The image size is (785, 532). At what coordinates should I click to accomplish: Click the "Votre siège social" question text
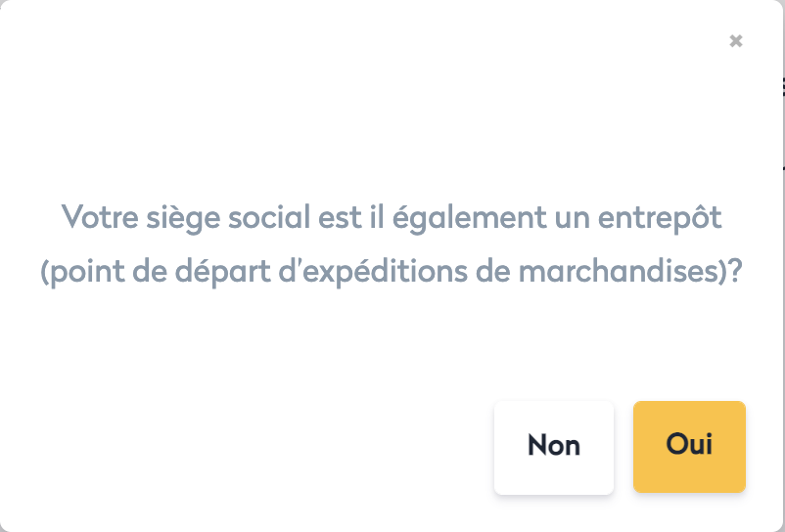pos(392,216)
